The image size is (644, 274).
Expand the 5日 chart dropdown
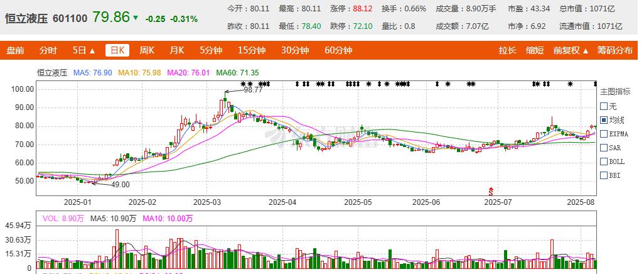click(83, 51)
